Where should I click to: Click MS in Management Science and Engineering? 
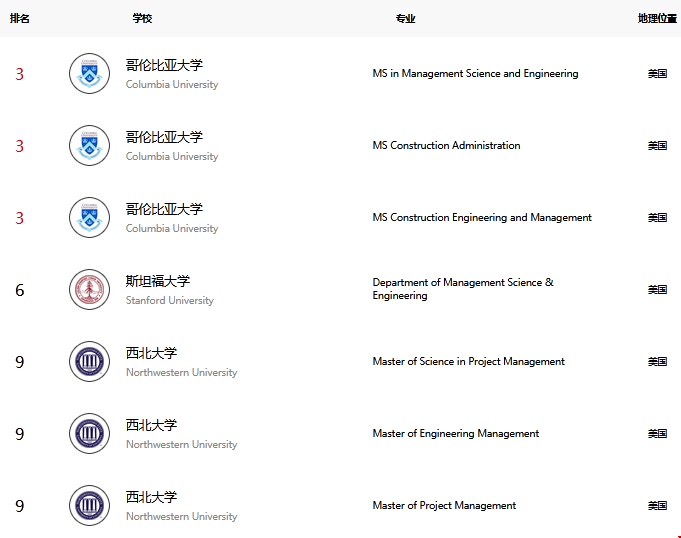(475, 73)
